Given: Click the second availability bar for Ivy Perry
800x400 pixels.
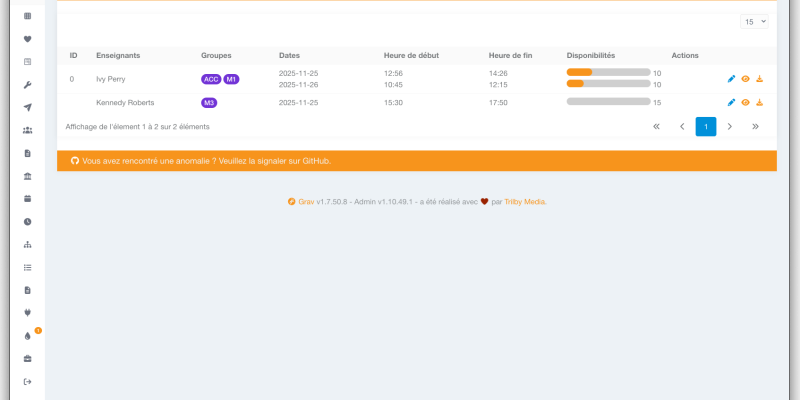Looking at the screenshot, I should point(608,83).
